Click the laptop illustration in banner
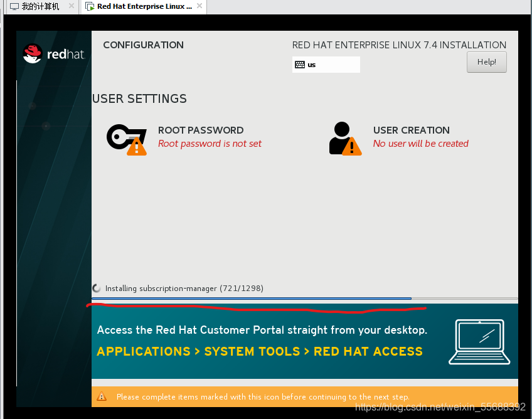This screenshot has width=532, height=419. (479, 342)
